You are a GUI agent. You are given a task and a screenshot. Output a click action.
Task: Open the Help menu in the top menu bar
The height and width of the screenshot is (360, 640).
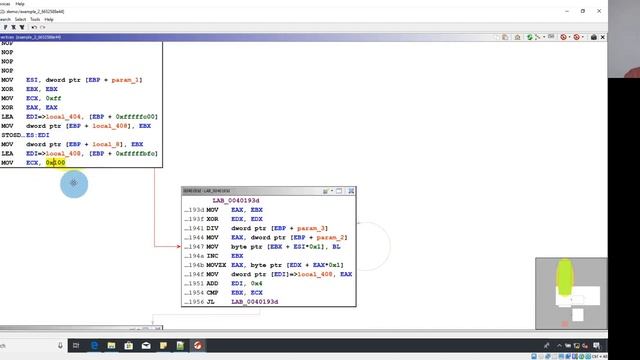(x=20, y=4)
